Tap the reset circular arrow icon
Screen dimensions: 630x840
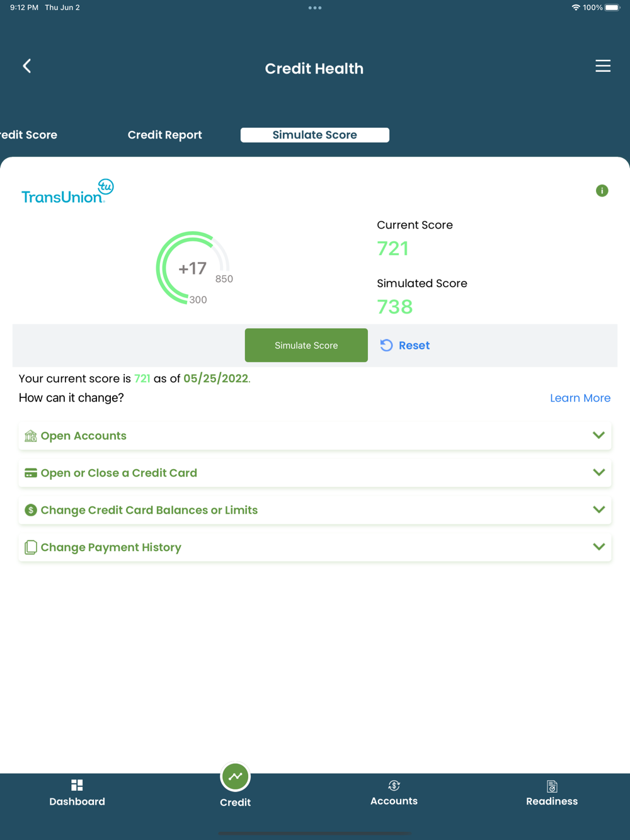pyautogui.click(x=386, y=345)
